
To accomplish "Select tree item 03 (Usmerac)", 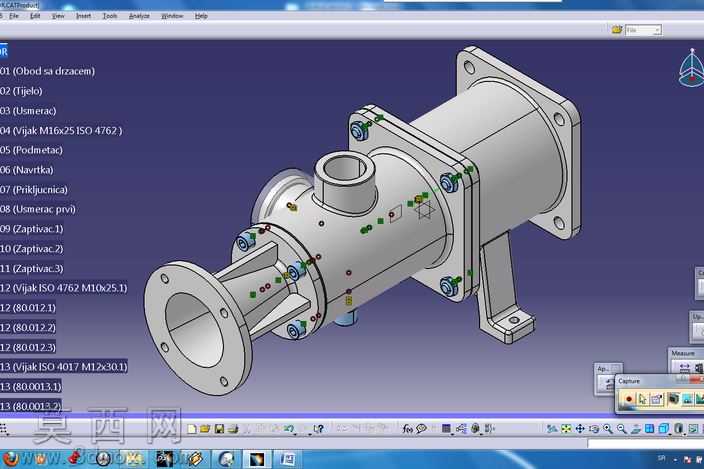I will click(28, 110).
